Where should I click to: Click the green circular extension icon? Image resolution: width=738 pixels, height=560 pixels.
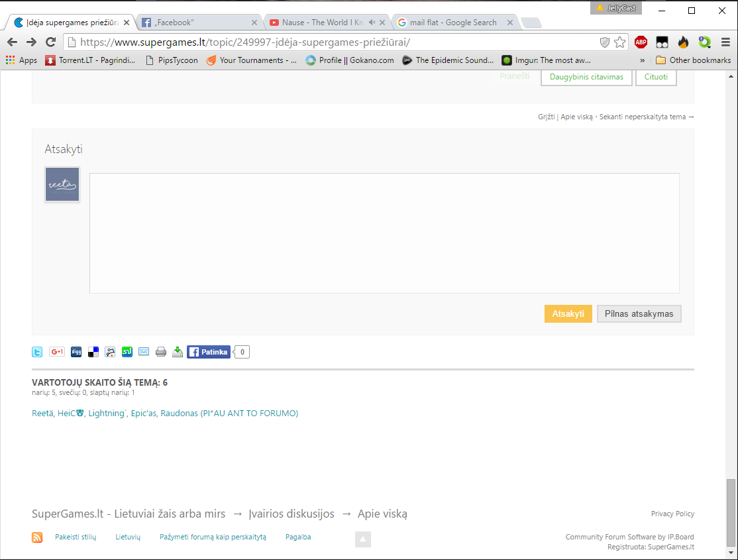click(705, 42)
